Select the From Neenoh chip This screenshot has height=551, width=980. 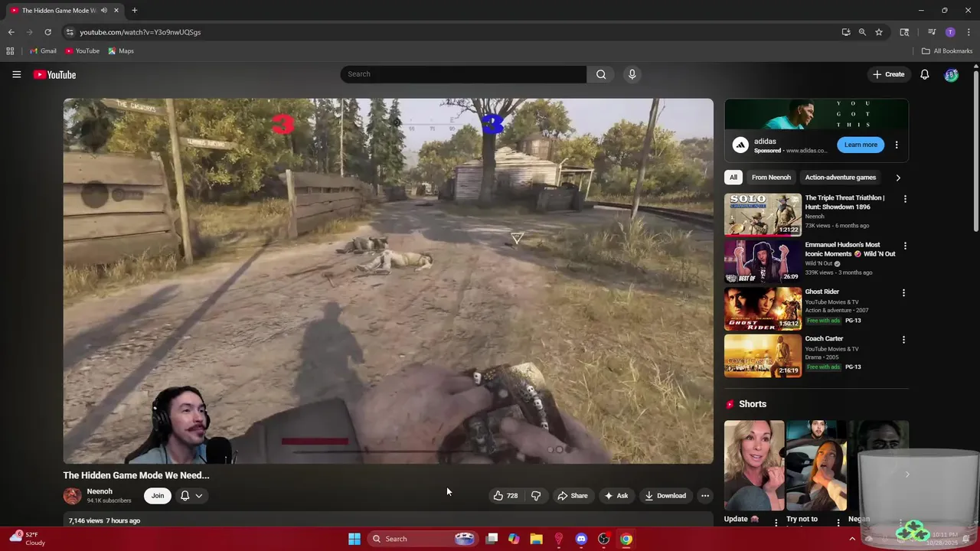tap(771, 178)
